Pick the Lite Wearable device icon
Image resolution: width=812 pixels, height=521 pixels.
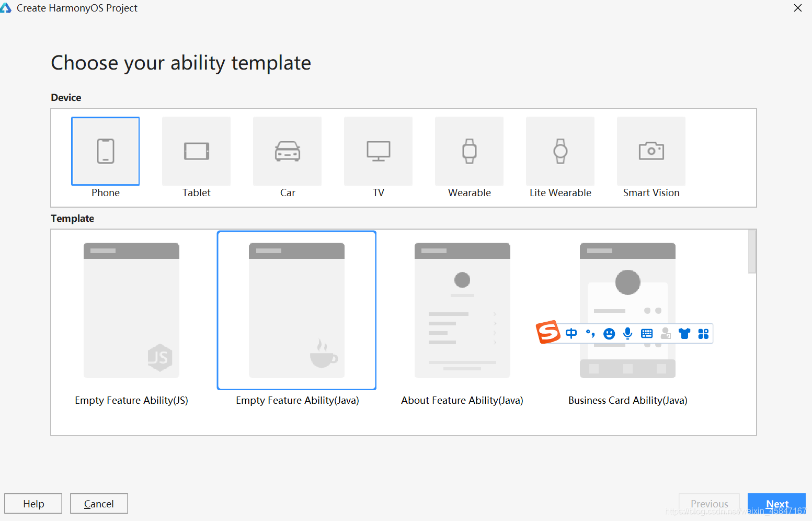560,151
